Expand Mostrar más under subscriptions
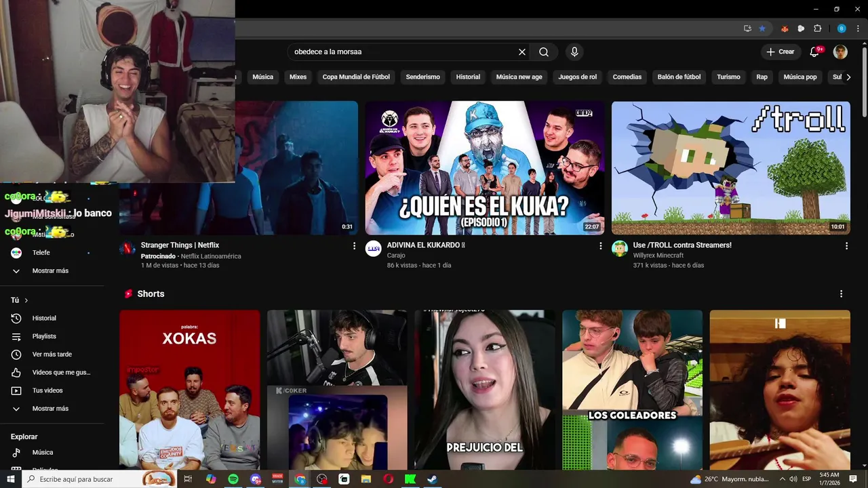 (x=50, y=271)
